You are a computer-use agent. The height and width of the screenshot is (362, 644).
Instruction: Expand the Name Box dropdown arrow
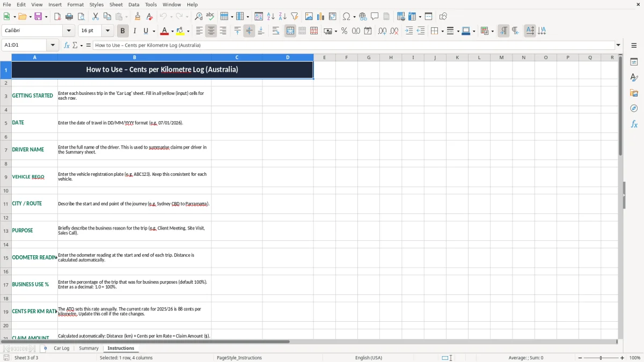(x=53, y=46)
